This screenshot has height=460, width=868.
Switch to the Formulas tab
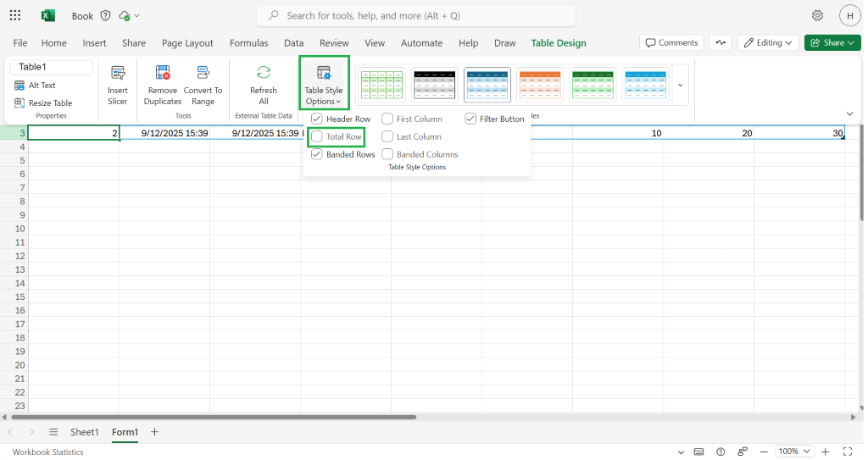click(x=249, y=43)
